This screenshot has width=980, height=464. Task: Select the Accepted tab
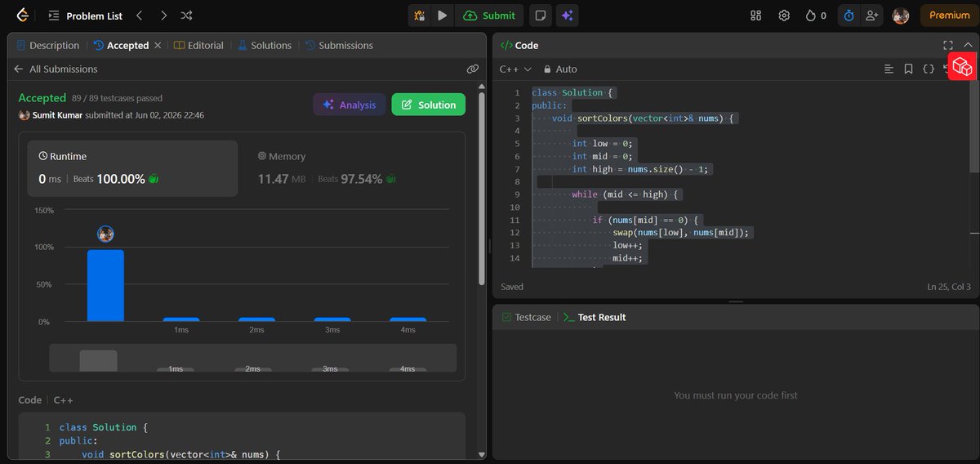(121, 46)
